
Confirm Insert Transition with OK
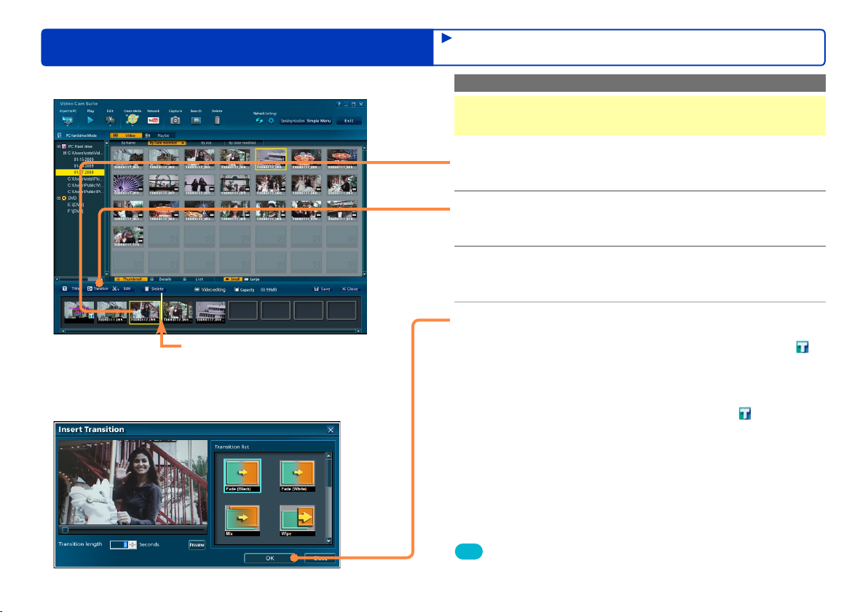(x=270, y=558)
